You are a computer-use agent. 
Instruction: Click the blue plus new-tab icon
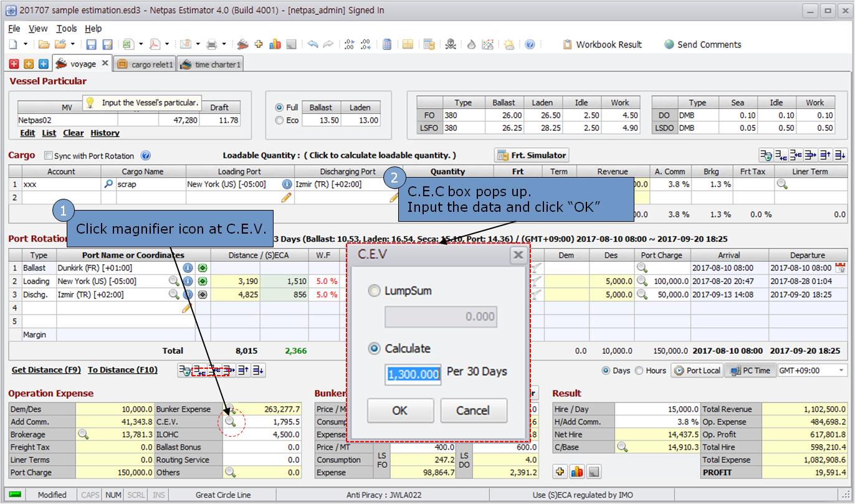click(43, 64)
